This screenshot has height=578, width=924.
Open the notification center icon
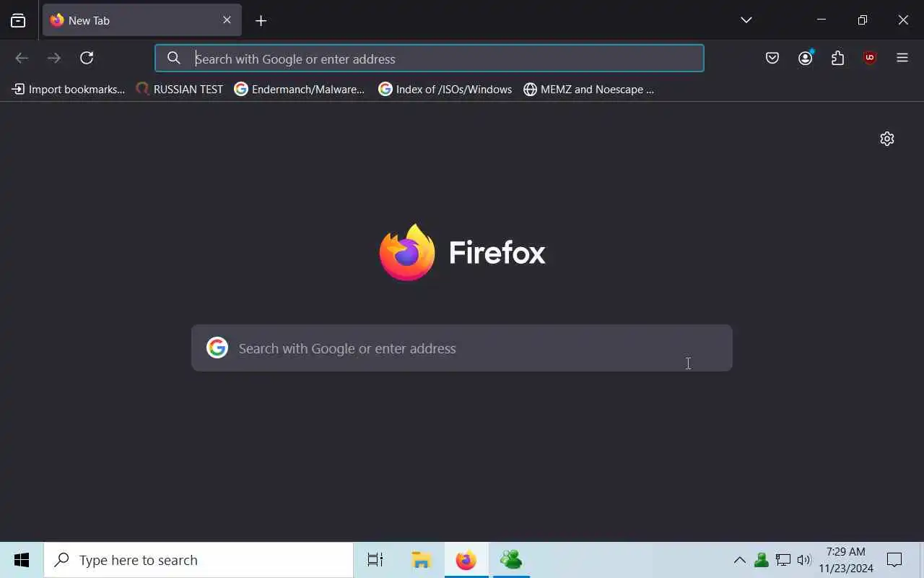(x=894, y=560)
